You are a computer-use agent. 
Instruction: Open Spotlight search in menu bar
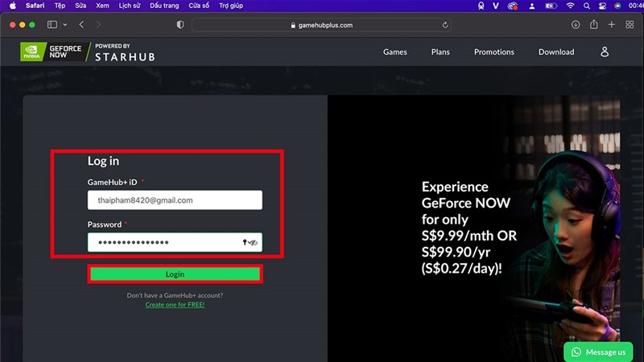(x=587, y=6)
